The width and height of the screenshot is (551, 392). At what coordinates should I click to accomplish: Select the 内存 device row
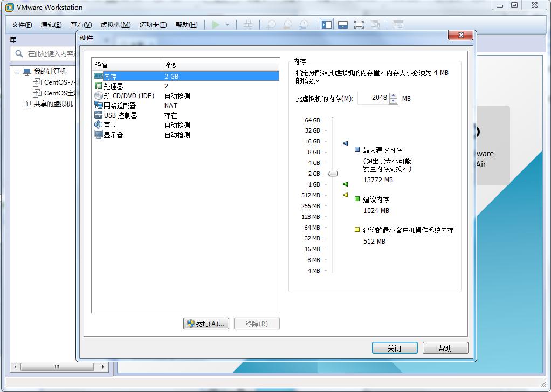186,76
